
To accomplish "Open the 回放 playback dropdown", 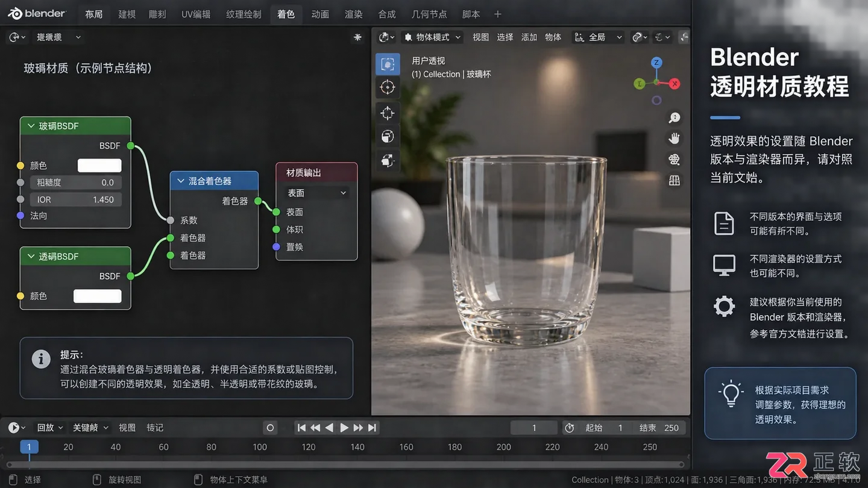I will tap(49, 428).
